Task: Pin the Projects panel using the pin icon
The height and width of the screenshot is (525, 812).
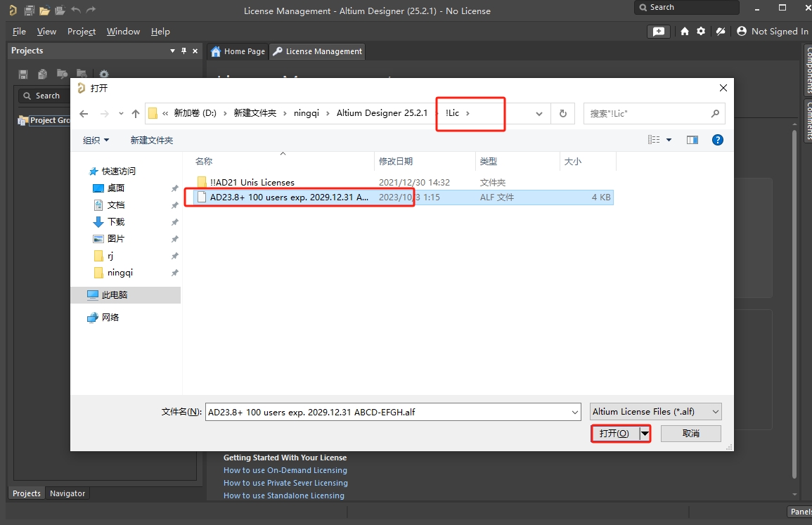Action: click(184, 51)
